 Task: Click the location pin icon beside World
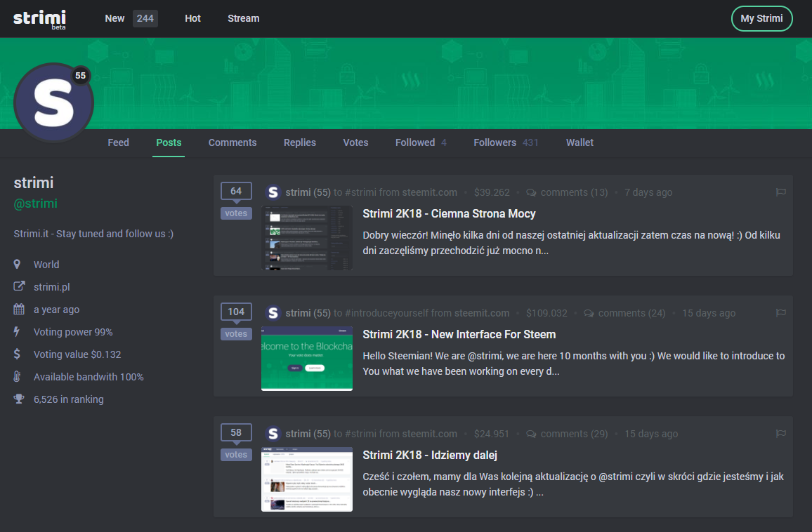pyautogui.click(x=17, y=265)
